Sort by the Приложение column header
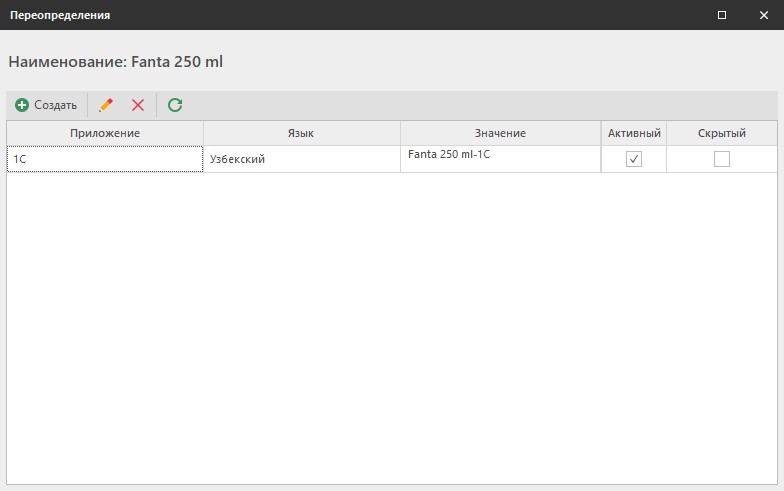Viewport: 784px width, 491px height. (105, 133)
